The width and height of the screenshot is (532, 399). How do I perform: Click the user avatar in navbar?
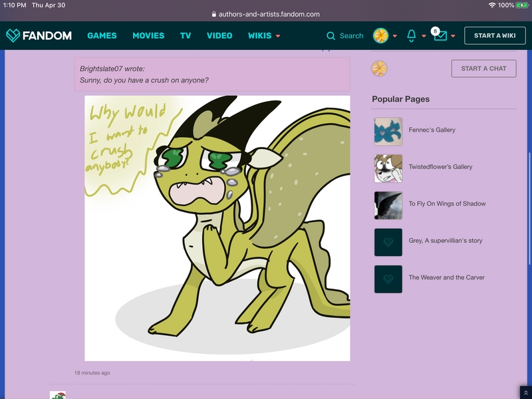point(380,36)
